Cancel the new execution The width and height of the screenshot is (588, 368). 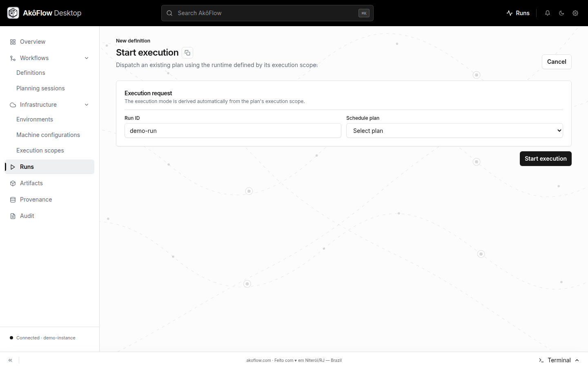coord(557,62)
